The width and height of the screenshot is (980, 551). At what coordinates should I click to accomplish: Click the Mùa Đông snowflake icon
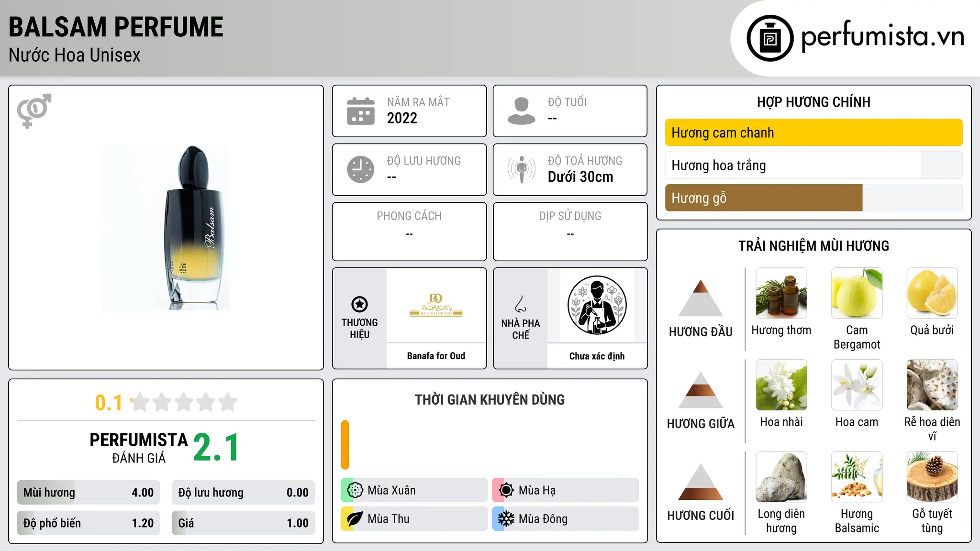tap(506, 519)
